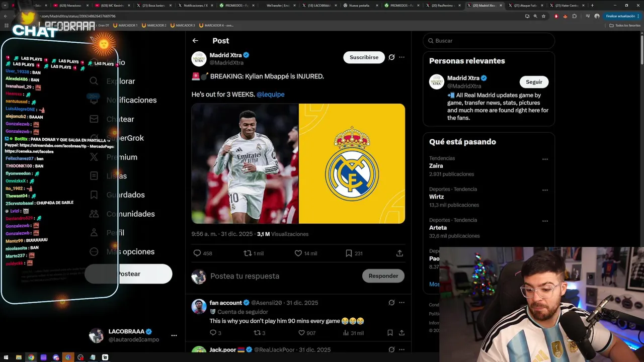Open options for Arteta trend
Viewport: 644px width, 362px height.
pos(545,221)
